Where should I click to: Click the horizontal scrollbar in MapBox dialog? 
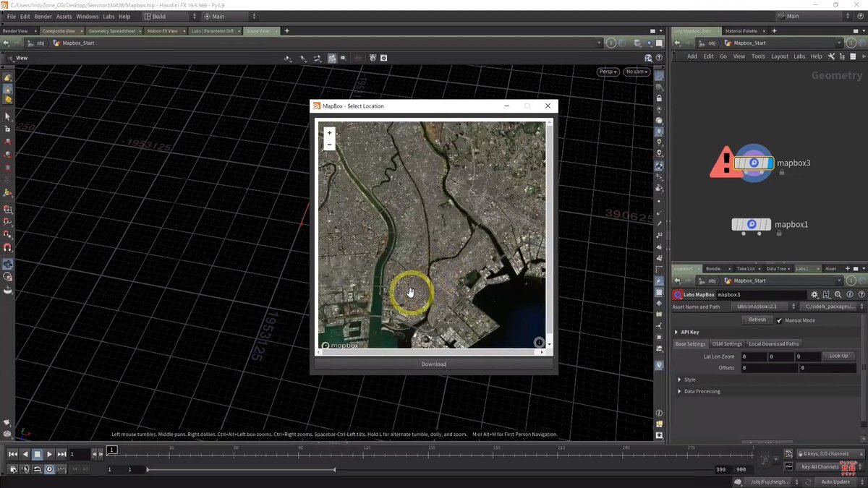coord(432,352)
